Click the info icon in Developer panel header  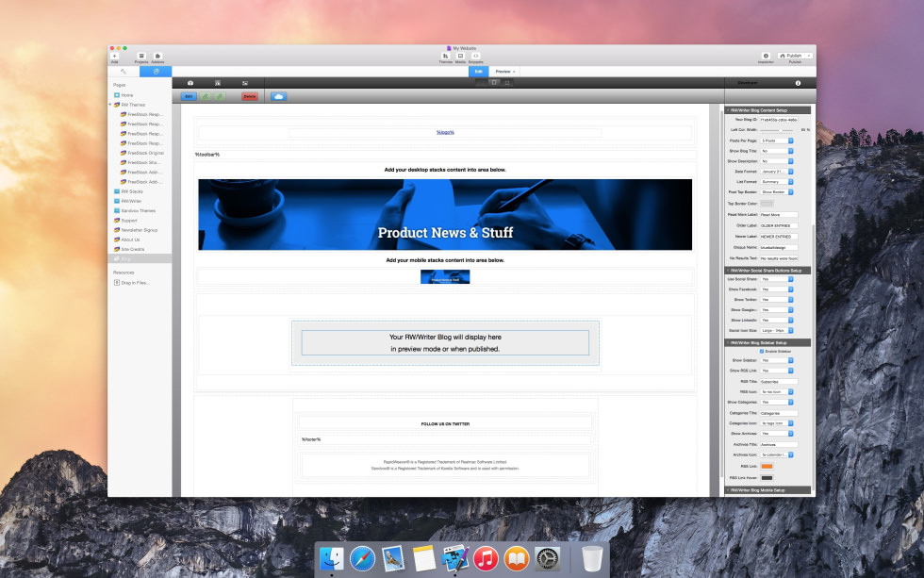coord(798,83)
